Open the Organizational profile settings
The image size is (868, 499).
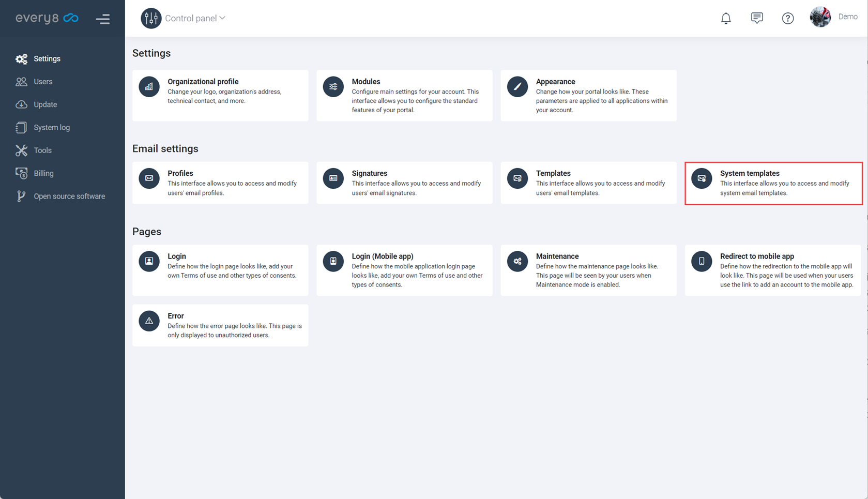coord(220,96)
